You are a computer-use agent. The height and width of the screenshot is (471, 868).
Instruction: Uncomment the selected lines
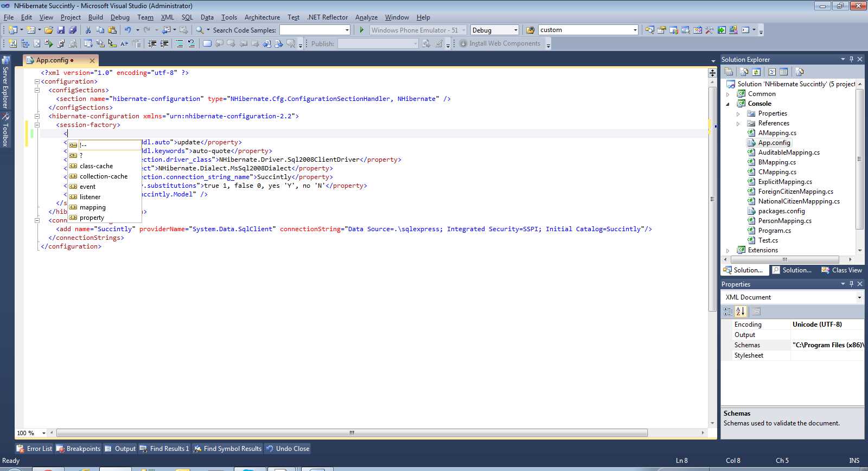pos(191,43)
